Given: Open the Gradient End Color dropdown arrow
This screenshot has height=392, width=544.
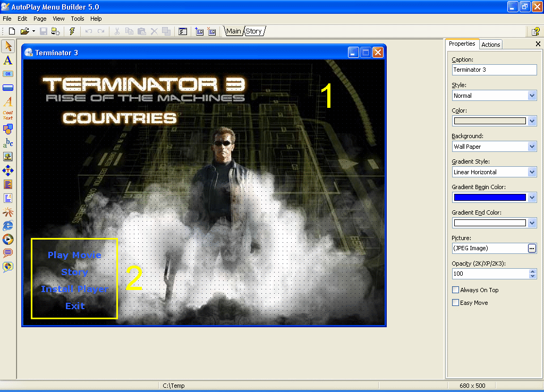Looking at the screenshot, I should click(532, 223).
